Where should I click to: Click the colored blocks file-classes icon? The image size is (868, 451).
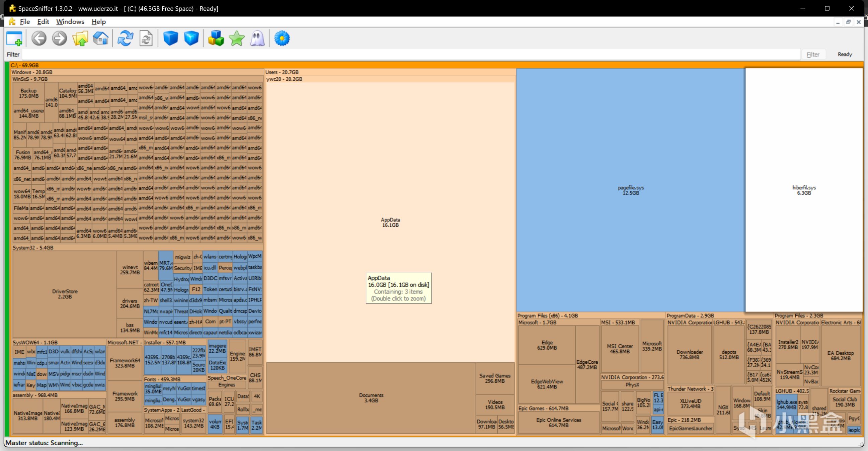click(x=216, y=38)
